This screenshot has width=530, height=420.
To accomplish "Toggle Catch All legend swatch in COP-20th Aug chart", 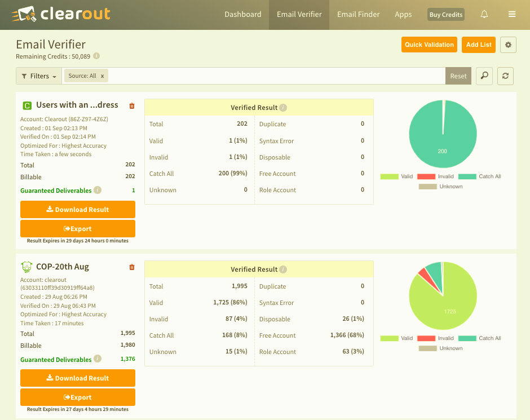I will (467, 338).
